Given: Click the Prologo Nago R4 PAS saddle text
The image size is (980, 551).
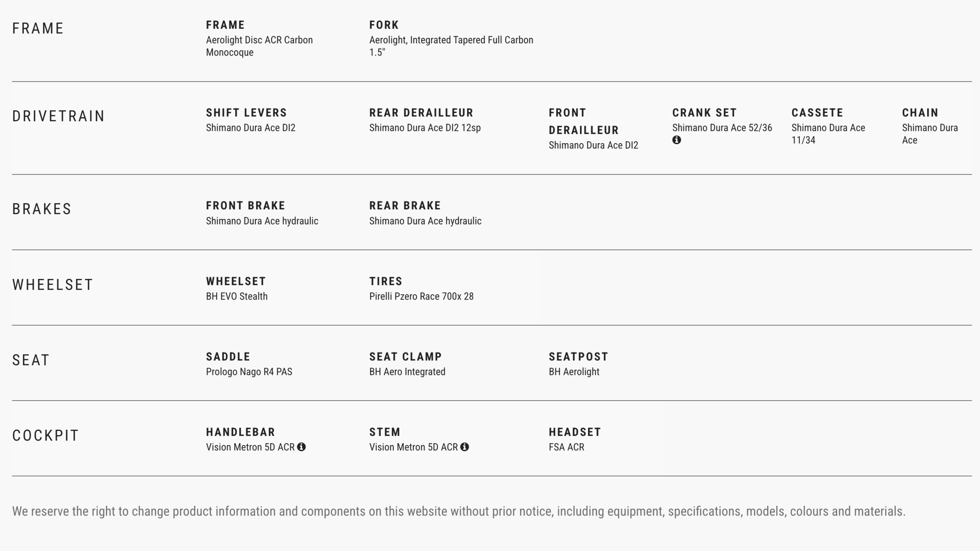Looking at the screenshot, I should 249,372.
